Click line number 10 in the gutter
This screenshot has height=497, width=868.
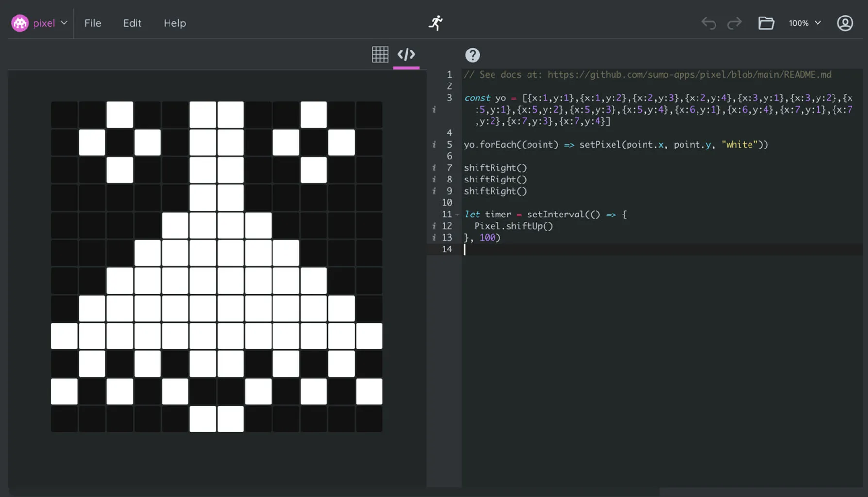click(447, 203)
